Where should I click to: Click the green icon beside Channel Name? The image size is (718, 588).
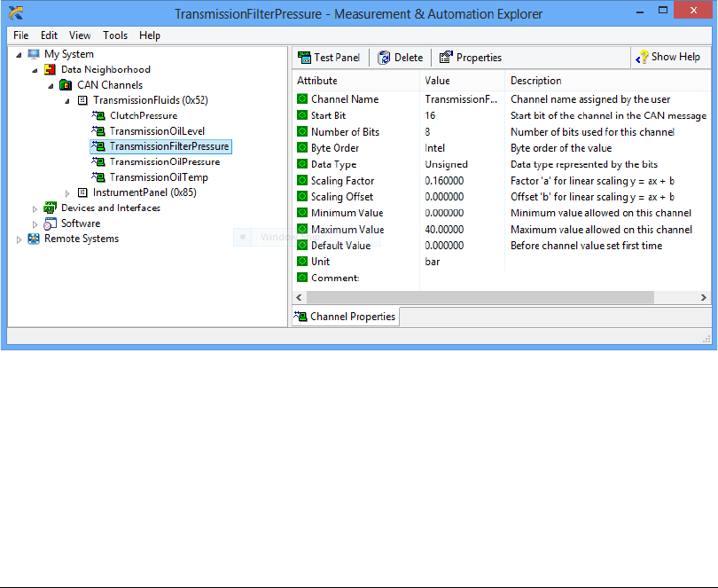tap(302, 99)
